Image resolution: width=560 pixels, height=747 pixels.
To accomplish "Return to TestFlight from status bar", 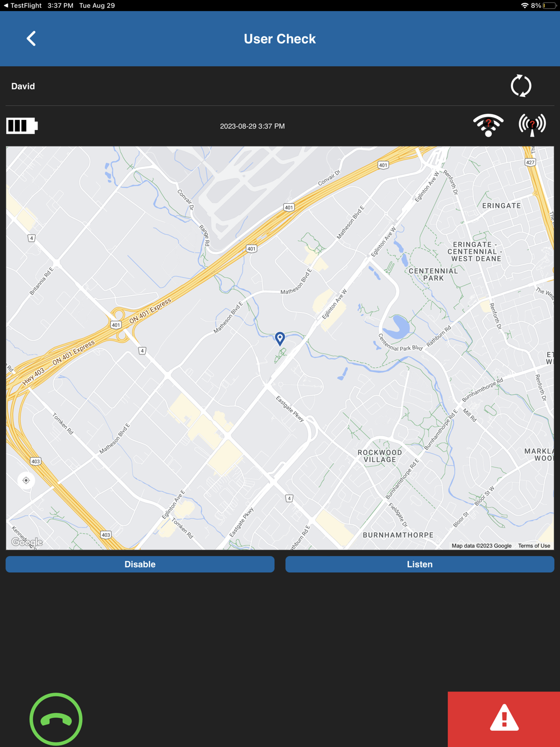I will click(22, 6).
